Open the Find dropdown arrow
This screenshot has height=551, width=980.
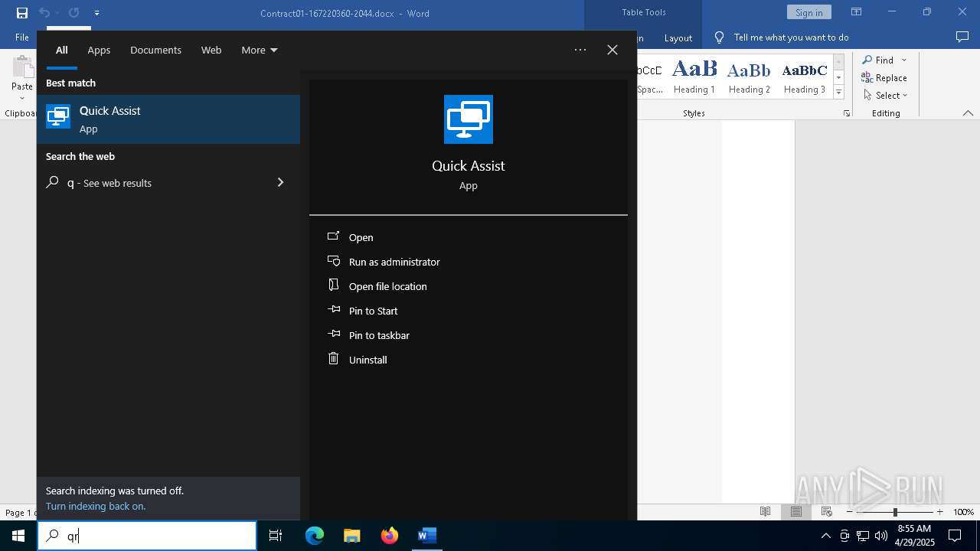904,60
